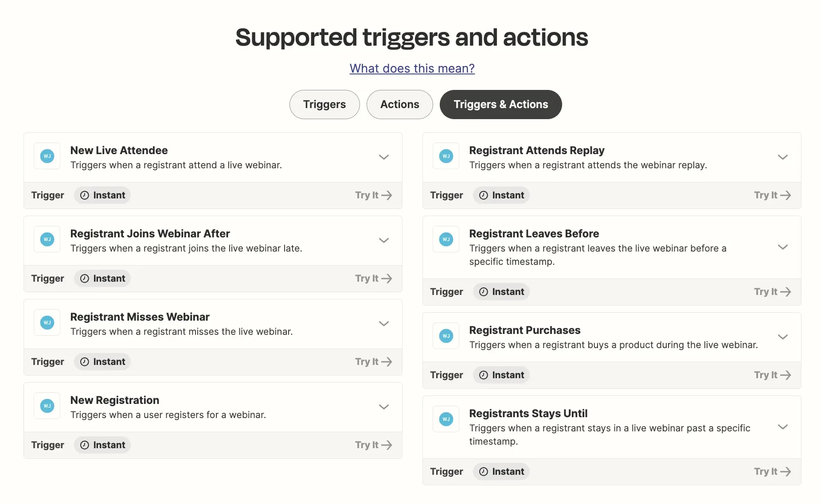Switch to the Triggers filter
The height and width of the screenshot is (504, 821).
coord(324,105)
